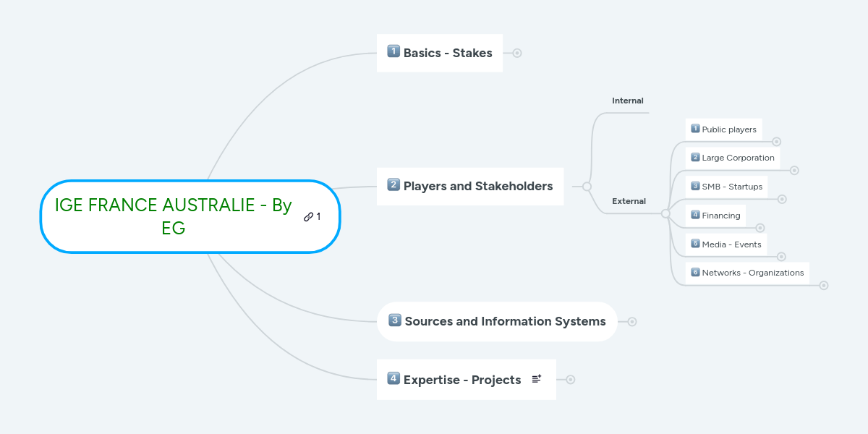Expand the Public players node

(x=776, y=142)
